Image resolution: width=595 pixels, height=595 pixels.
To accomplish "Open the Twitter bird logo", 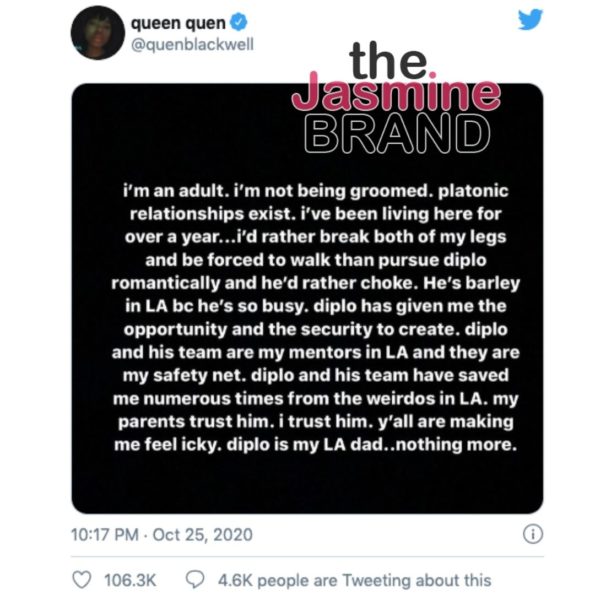I will click(530, 20).
